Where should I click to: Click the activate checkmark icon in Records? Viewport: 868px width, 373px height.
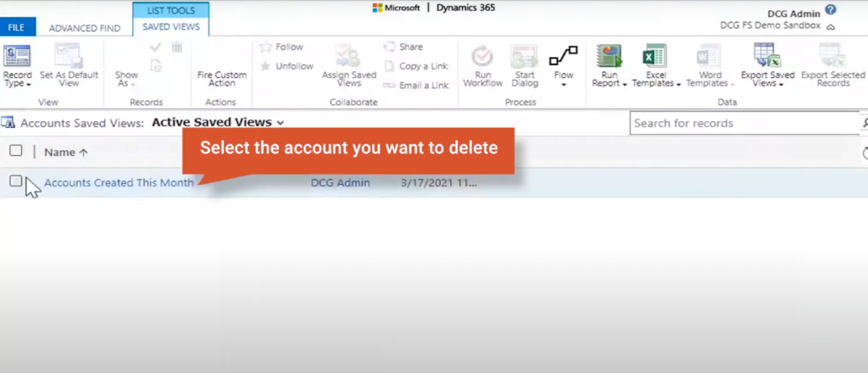[156, 47]
